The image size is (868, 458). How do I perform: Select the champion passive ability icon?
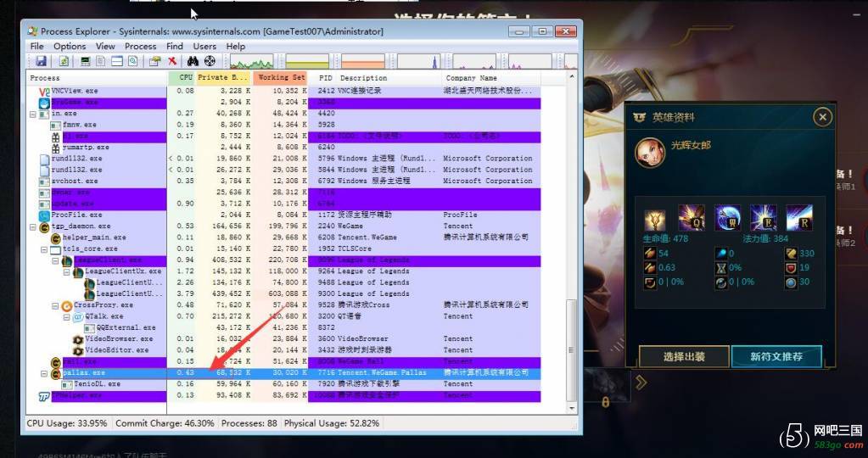(655, 221)
